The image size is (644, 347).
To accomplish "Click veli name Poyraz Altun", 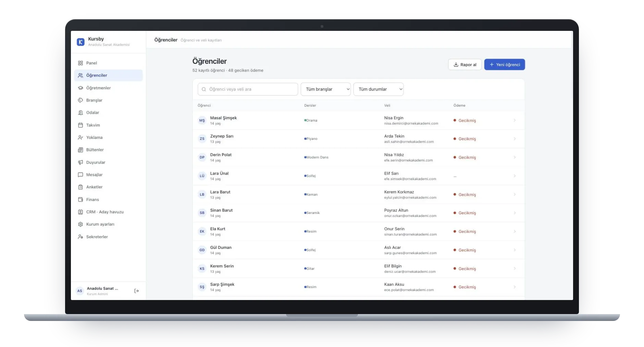I will (396, 211).
